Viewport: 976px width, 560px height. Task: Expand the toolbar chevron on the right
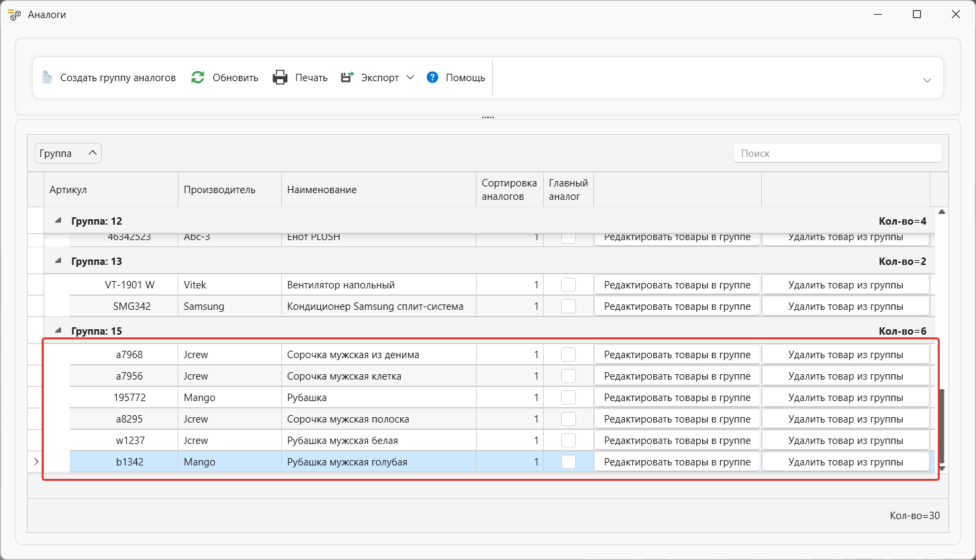(928, 80)
